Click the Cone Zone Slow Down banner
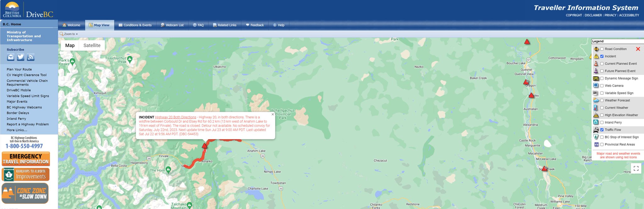The image size is (644, 209). tap(25, 193)
